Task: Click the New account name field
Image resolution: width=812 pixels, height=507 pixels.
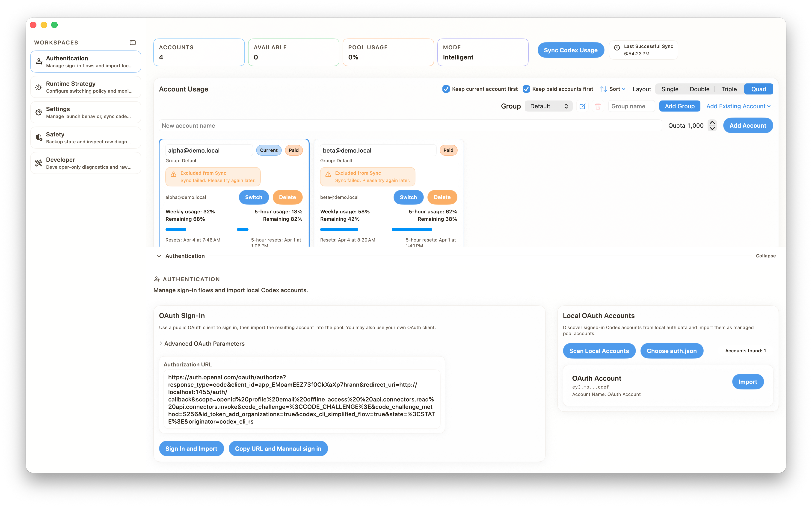Action: pyautogui.click(x=410, y=125)
